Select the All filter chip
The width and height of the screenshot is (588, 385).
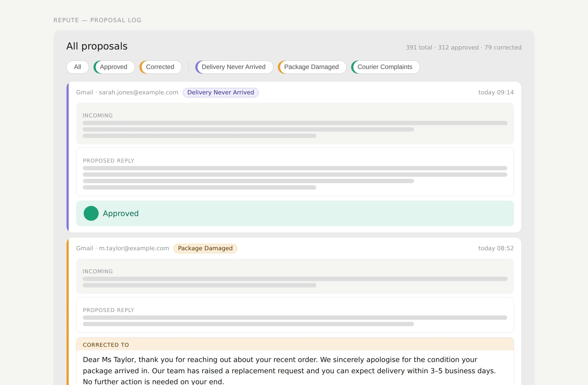pyautogui.click(x=78, y=67)
